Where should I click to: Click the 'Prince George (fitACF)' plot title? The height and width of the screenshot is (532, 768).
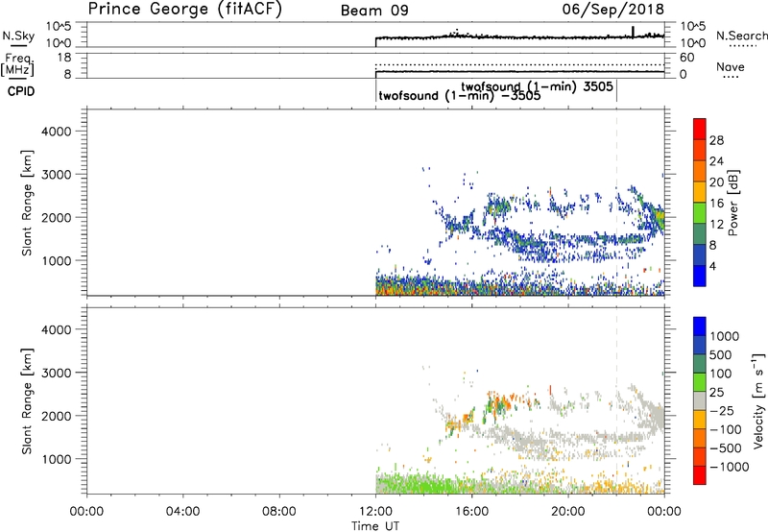click(x=185, y=10)
